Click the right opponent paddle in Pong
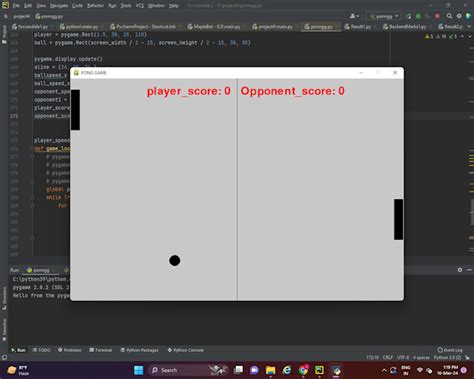474x379 pixels. tap(398, 219)
